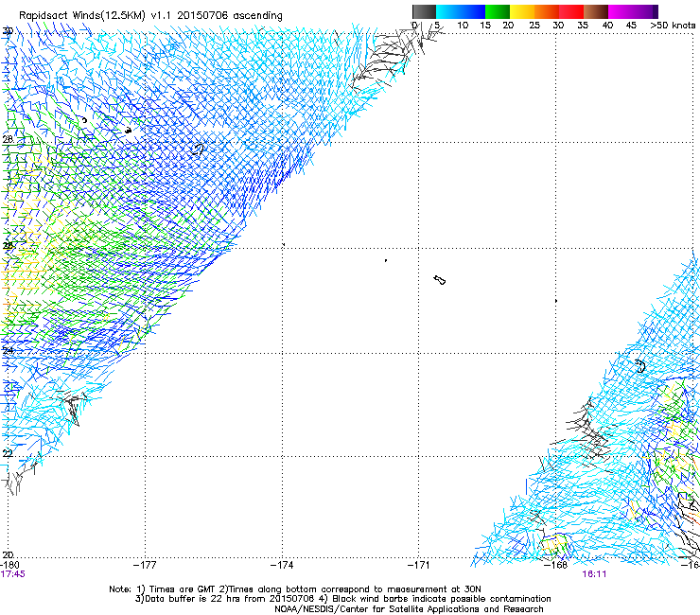
Task: Click the 'Rapidscat Winds(12.5KM) v1.1 20150706 ascending' title
Action: [x=150, y=16]
